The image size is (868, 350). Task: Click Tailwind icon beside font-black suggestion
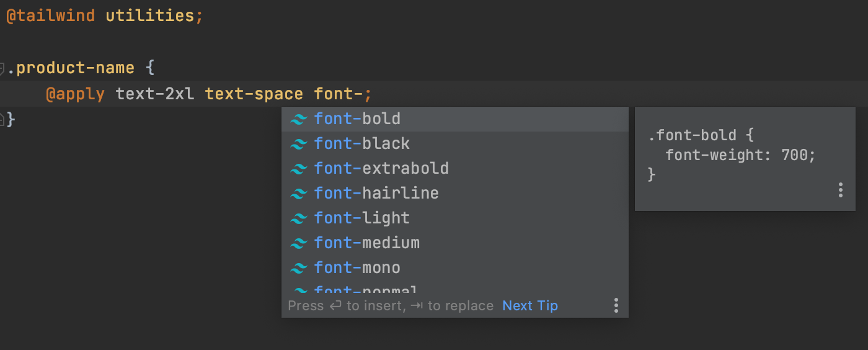point(299,144)
